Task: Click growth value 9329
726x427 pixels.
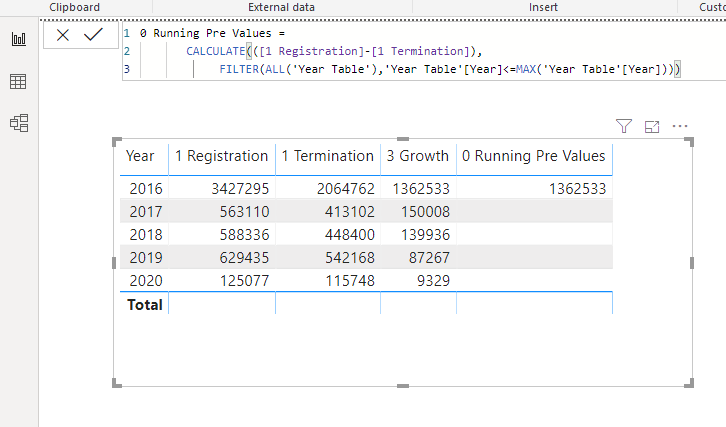Action: pyautogui.click(x=433, y=281)
